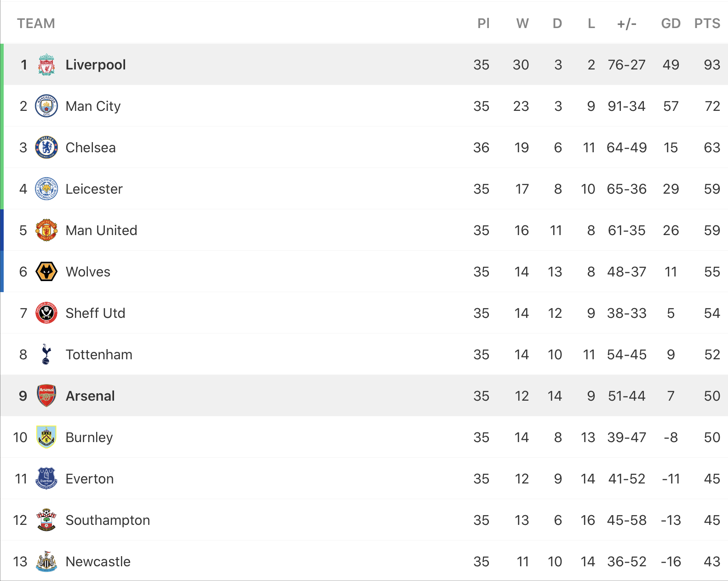Click the Man City club crest
Viewport: 728px width, 581px height.
tap(46, 106)
